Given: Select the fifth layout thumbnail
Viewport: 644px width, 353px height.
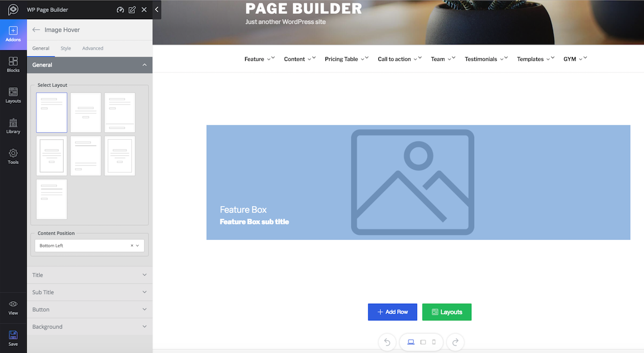Looking at the screenshot, I should [86, 156].
